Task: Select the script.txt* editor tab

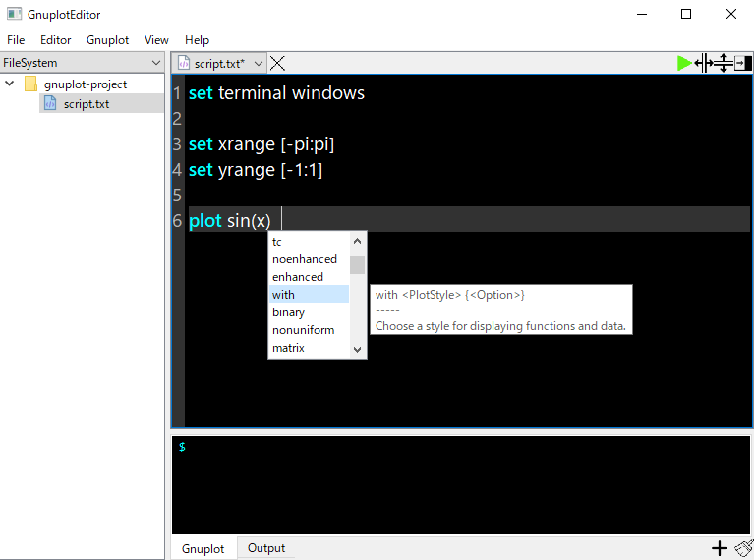Action: click(219, 64)
